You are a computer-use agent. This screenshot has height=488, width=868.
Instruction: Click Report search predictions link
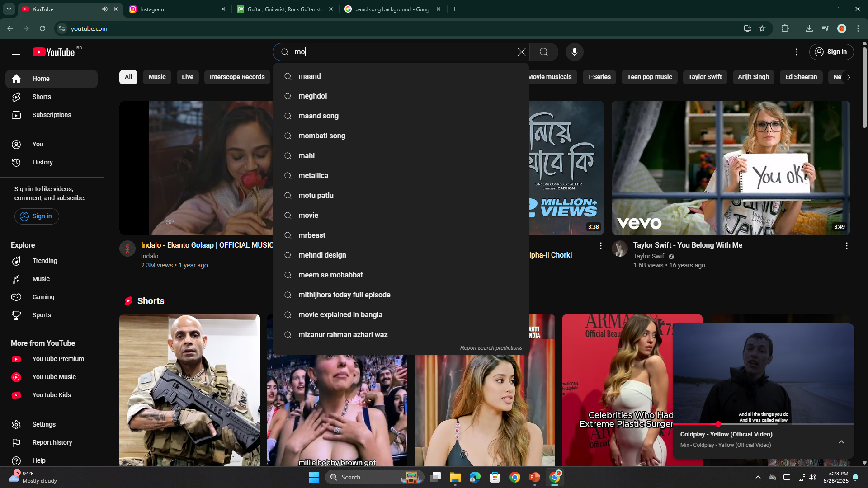[x=491, y=348]
